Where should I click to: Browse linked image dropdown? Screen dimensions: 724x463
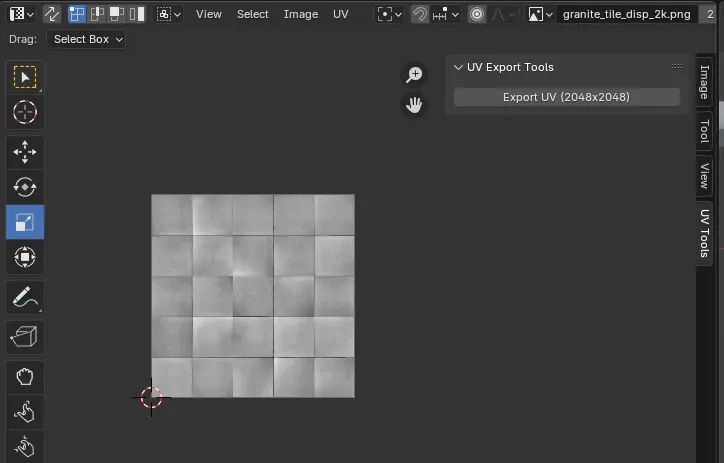tap(540, 14)
